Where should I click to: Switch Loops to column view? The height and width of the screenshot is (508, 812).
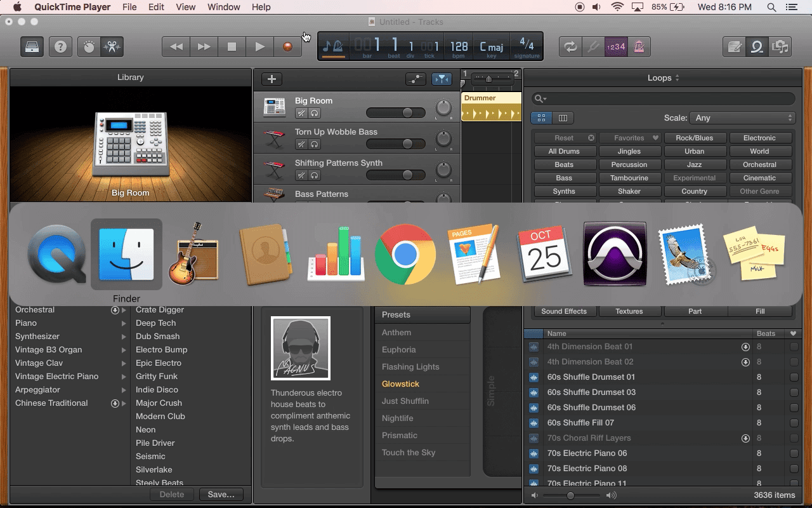(563, 117)
